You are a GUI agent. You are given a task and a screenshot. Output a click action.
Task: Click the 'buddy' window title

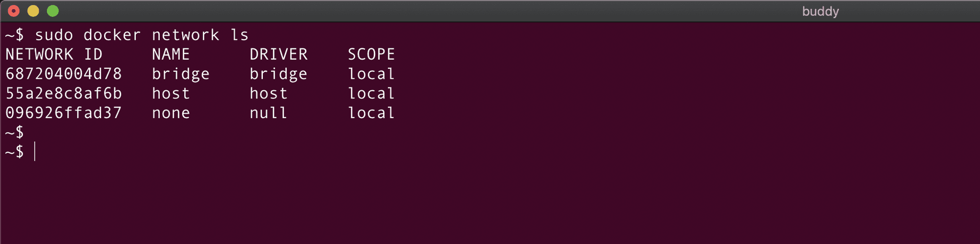coord(820,11)
